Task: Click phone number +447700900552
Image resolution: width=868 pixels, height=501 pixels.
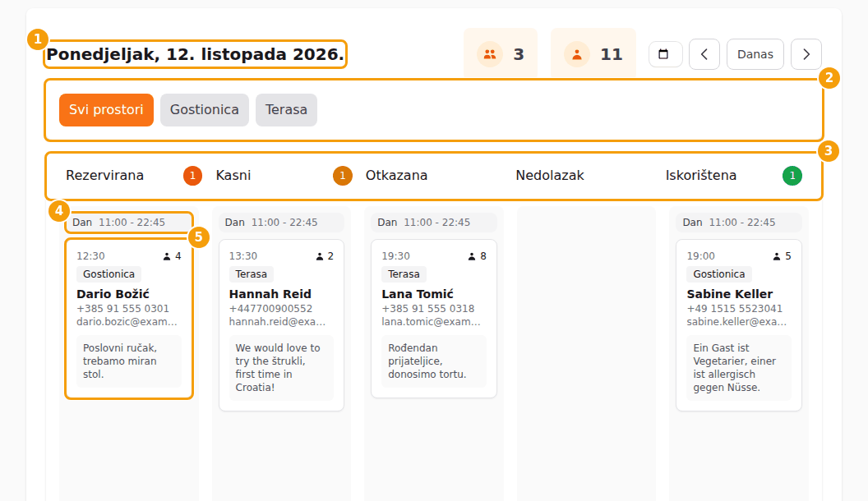Action: tap(270, 309)
